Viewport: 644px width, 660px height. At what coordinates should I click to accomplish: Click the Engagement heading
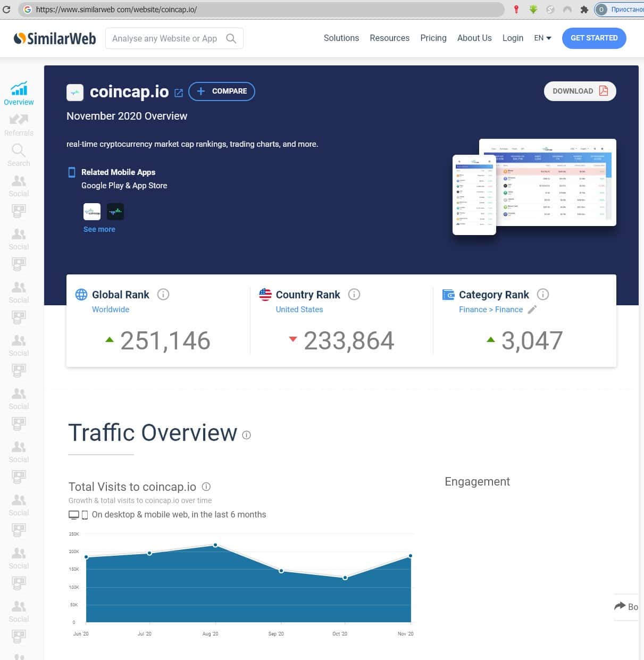pyautogui.click(x=477, y=482)
